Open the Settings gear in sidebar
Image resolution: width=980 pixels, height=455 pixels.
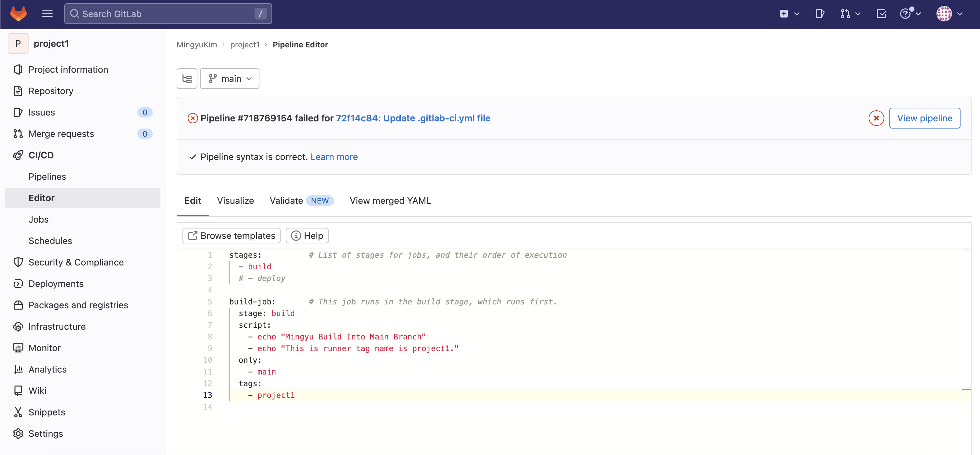45,433
